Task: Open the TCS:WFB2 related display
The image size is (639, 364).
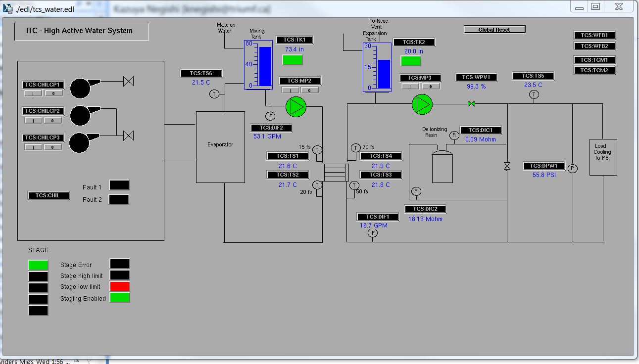Action: [594, 46]
